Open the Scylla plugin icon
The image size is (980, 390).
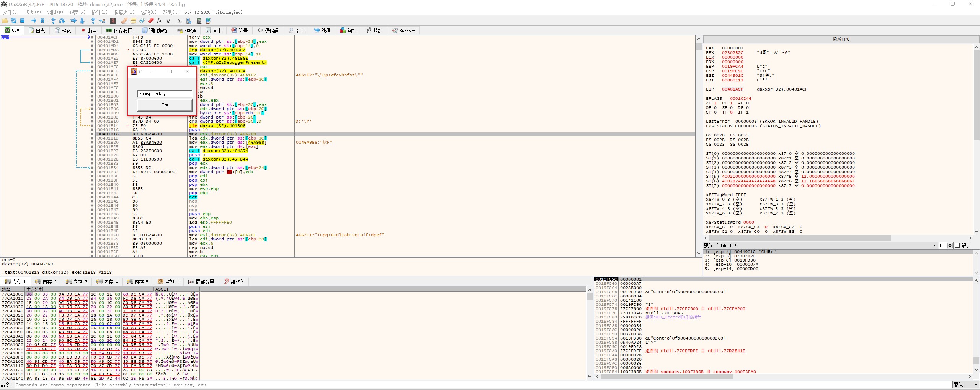(113, 21)
